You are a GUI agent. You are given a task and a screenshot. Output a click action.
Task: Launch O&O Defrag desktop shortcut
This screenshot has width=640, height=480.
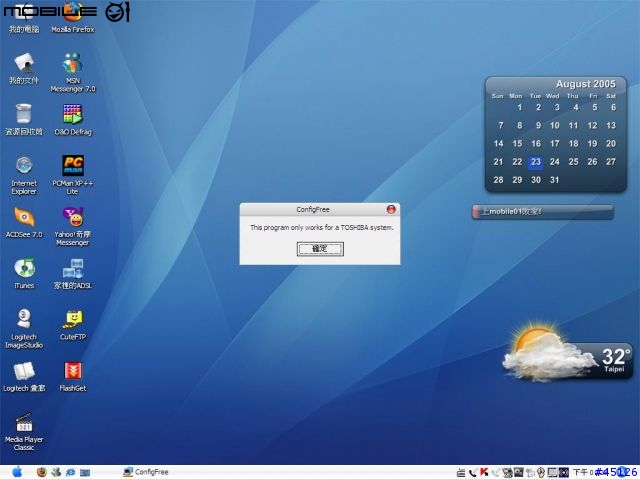point(73,119)
